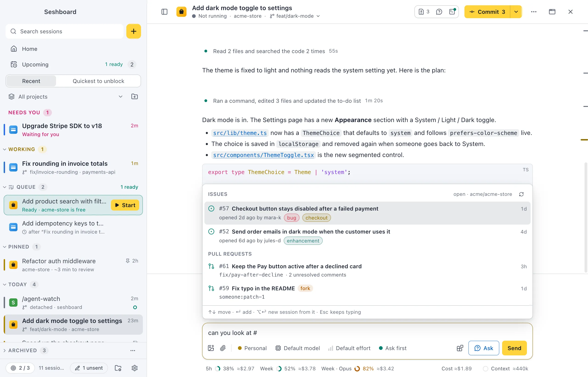
Task: Open the feat/dark-mode branch dropdown
Action: click(295, 16)
